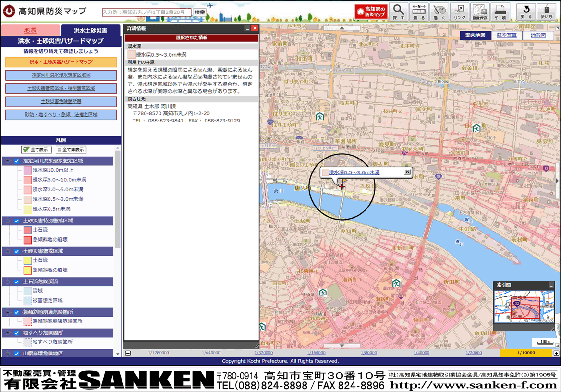This screenshot has width=561, height=392.
Task: Close the 浸水深 map popup
Action: [407, 172]
